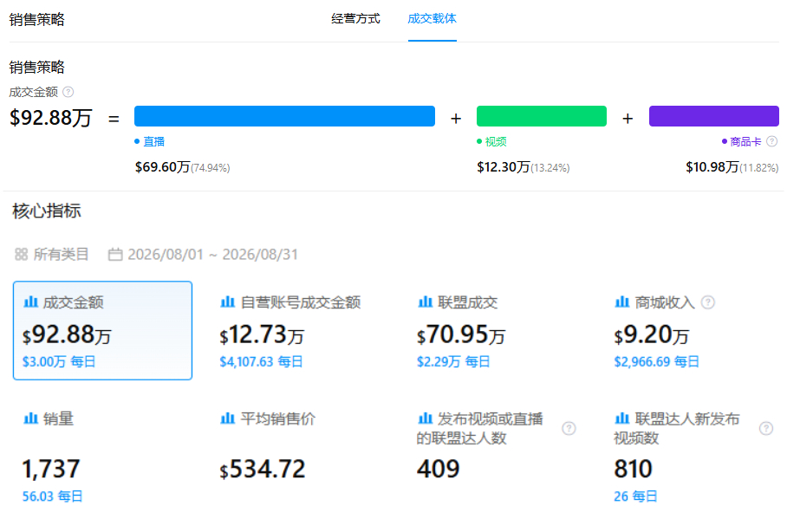This screenshot has width=787, height=532.
Task: Click chart icon on 成交金额 card
Action: point(30,302)
